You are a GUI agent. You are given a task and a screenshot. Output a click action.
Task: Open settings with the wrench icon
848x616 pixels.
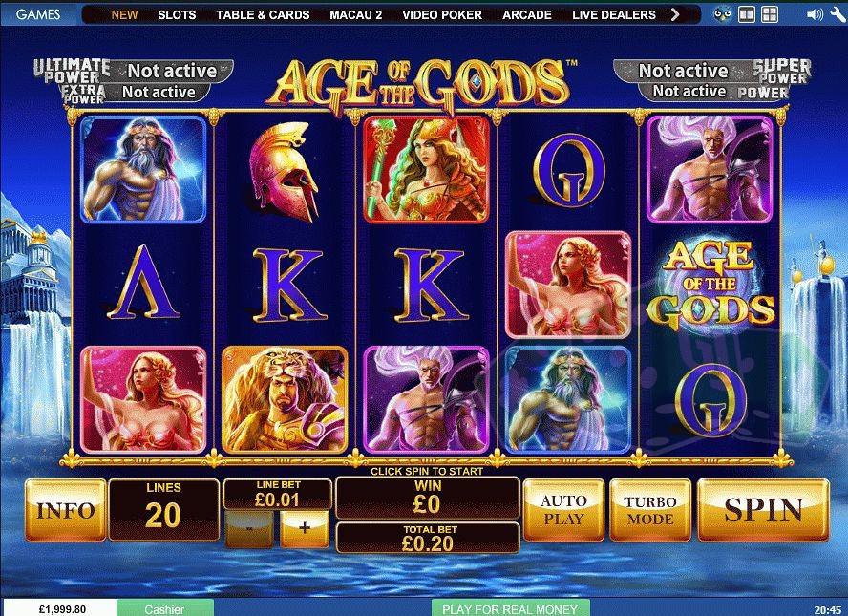click(837, 14)
